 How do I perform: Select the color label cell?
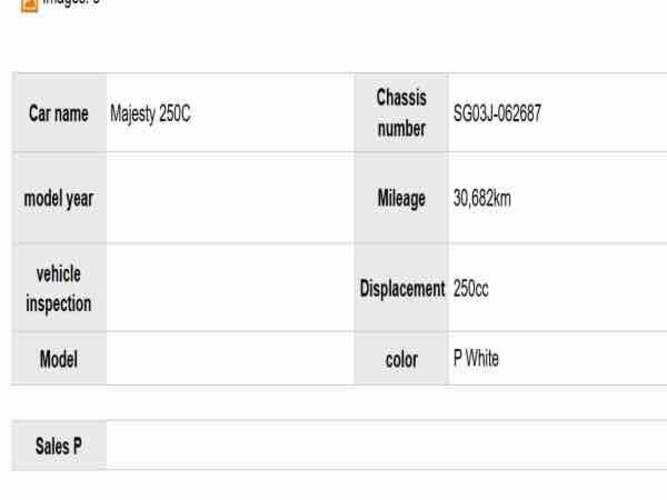(x=401, y=359)
